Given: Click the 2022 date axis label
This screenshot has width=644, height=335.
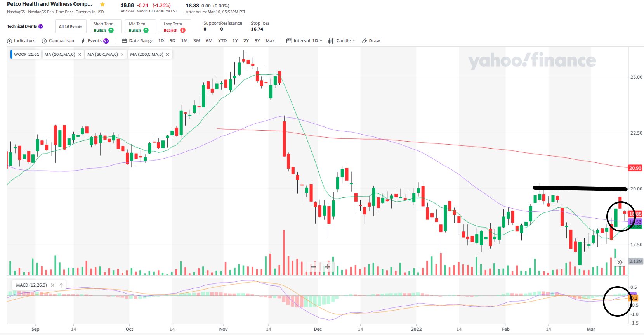Looking at the screenshot, I should [416, 329].
